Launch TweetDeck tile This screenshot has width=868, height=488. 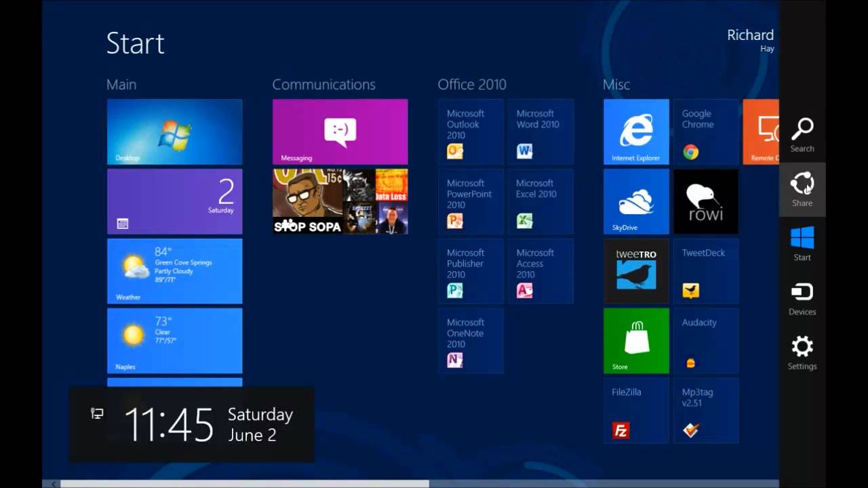click(706, 271)
